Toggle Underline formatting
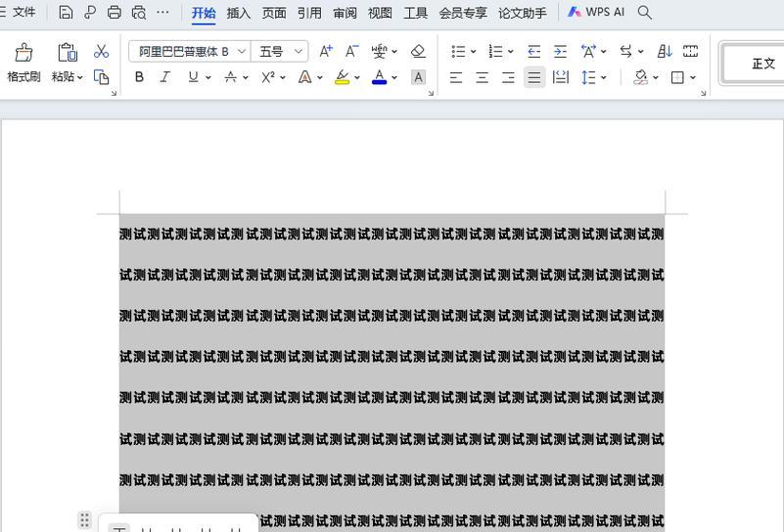This screenshot has width=784, height=532. pyautogui.click(x=193, y=77)
